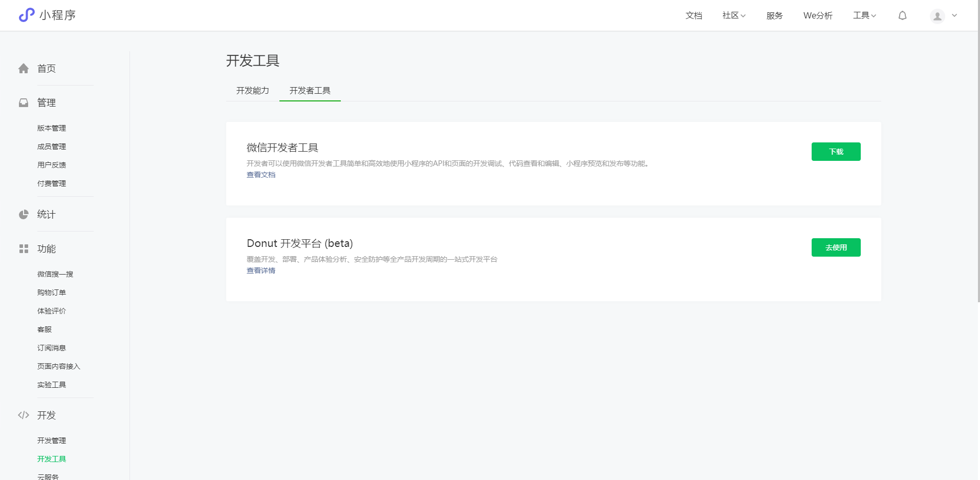Image resolution: width=980 pixels, height=480 pixels.
Task: Open 成员管理 in the sidebar
Action: pos(52,147)
